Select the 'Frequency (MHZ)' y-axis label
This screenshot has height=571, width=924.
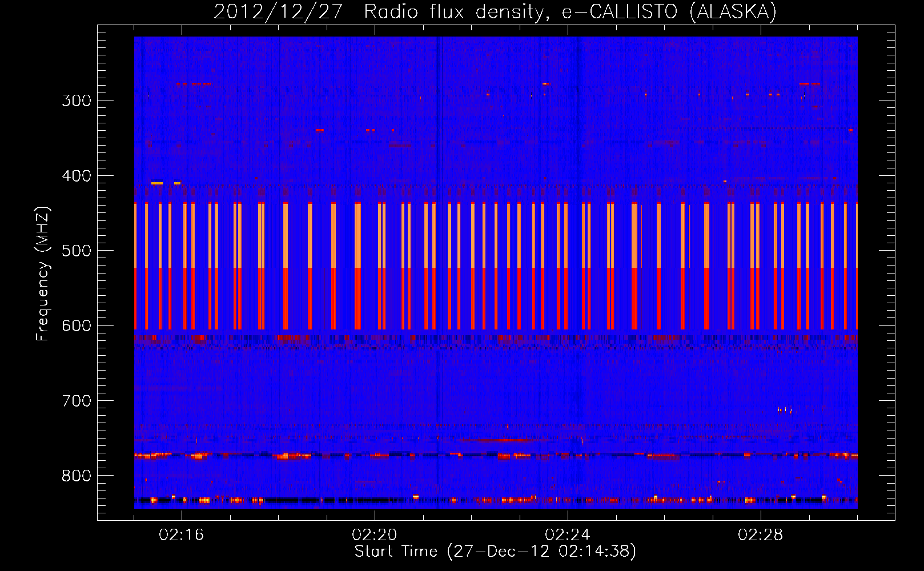(x=43, y=274)
